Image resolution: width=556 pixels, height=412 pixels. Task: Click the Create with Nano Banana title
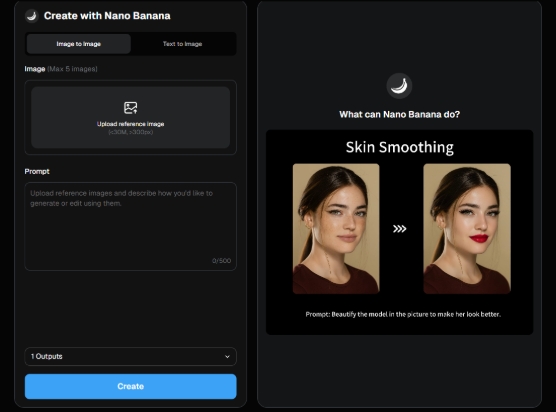107,16
